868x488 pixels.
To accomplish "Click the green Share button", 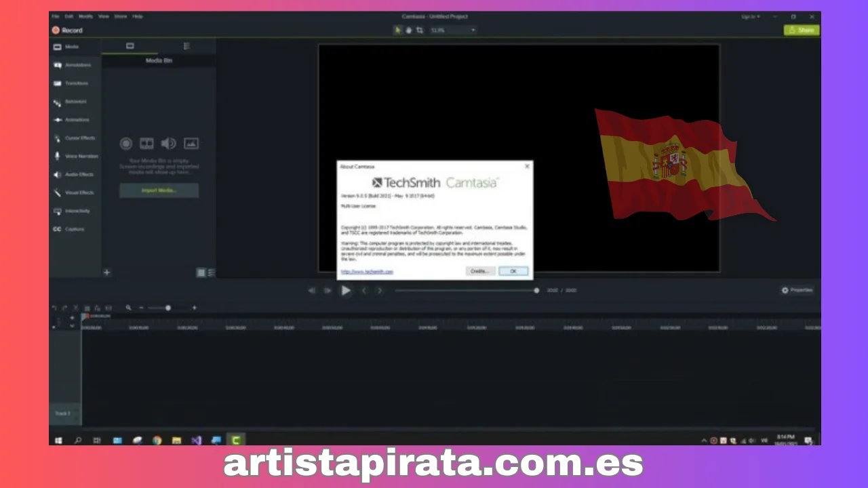I will click(802, 30).
